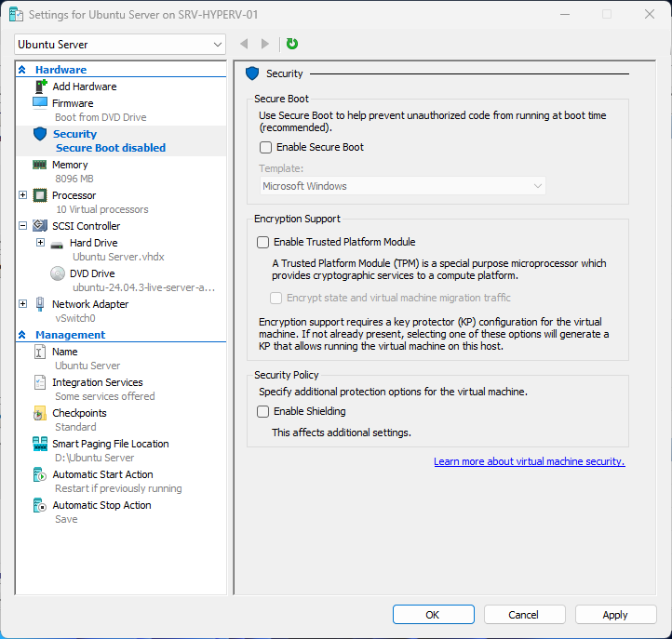
Task: Click the green refresh icon in toolbar
Action: tap(292, 44)
